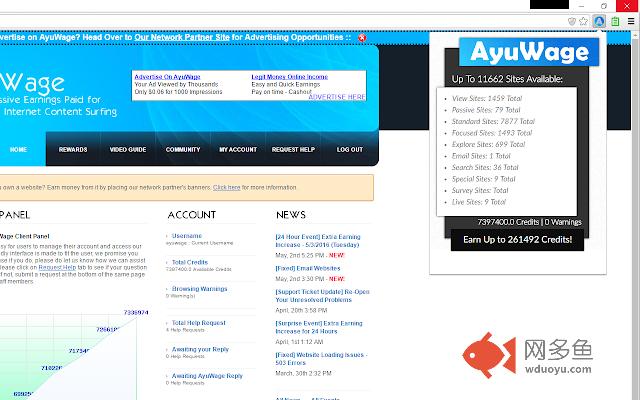640x400 pixels.
Task: Click LOG OUT
Action: pos(350,149)
